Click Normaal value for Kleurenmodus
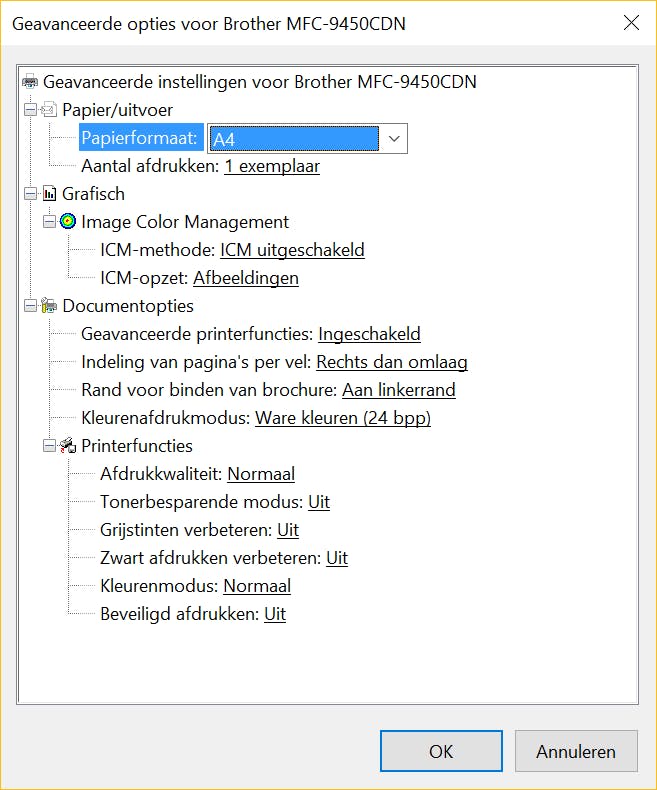 (257, 586)
